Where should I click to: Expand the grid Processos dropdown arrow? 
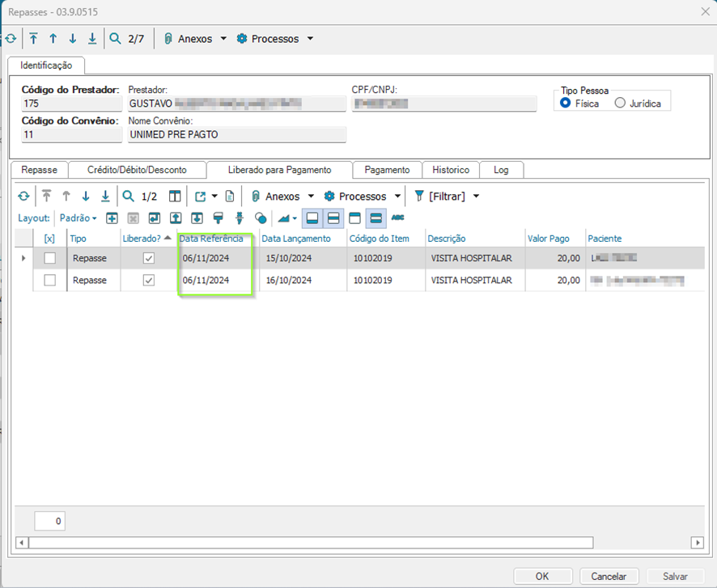pyautogui.click(x=397, y=197)
